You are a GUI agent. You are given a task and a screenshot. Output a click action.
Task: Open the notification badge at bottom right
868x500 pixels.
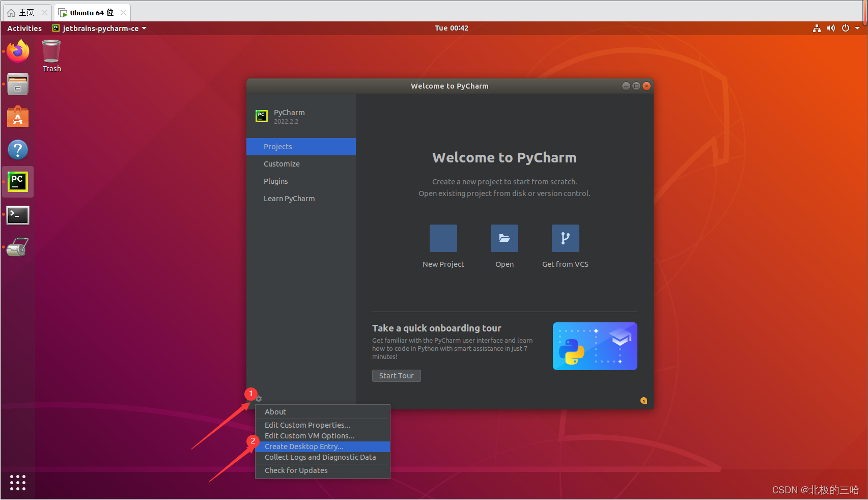click(643, 401)
